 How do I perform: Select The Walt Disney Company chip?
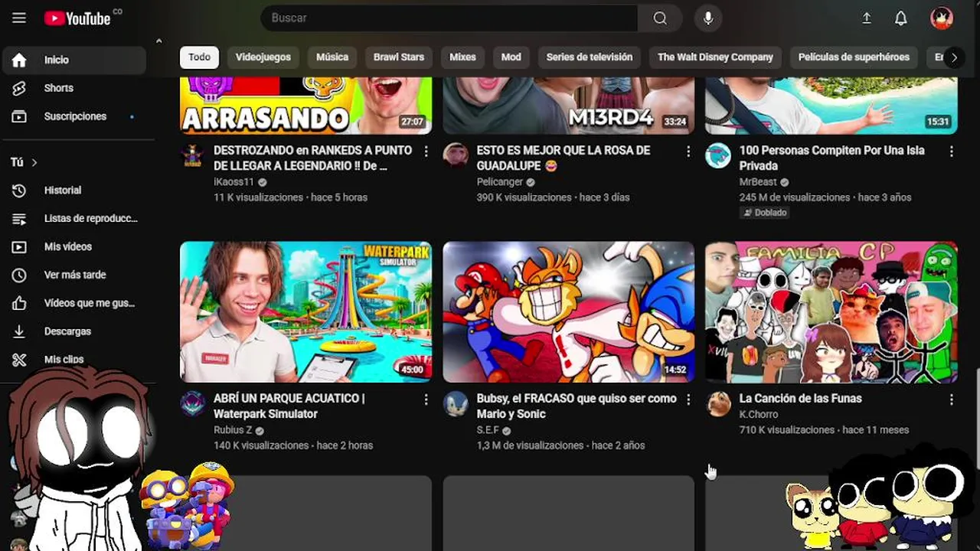point(715,57)
